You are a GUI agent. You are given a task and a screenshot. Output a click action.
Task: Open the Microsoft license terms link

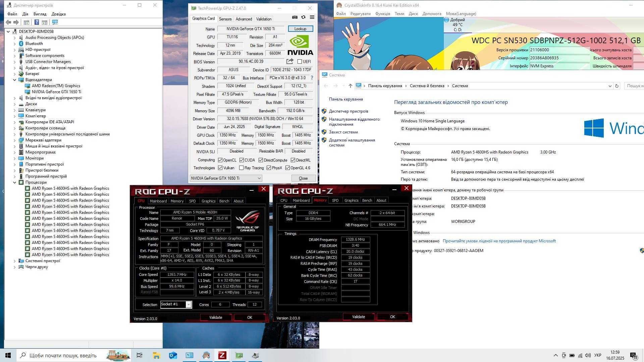[499, 241]
